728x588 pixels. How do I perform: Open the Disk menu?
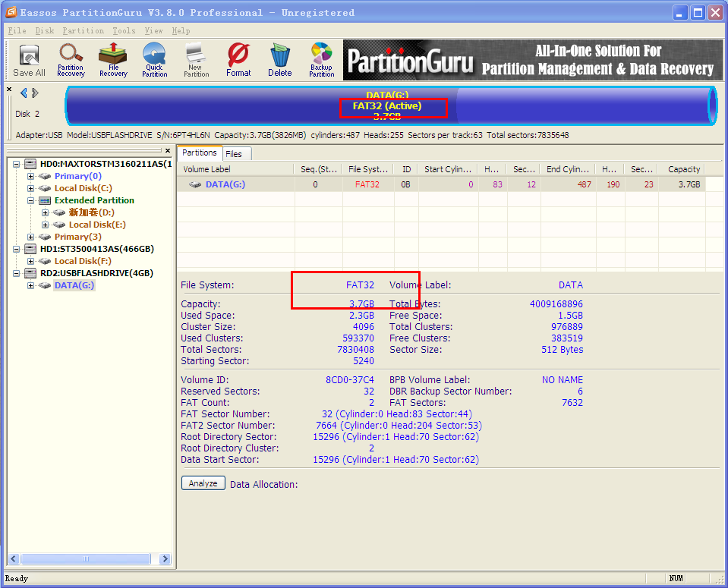[x=45, y=30]
